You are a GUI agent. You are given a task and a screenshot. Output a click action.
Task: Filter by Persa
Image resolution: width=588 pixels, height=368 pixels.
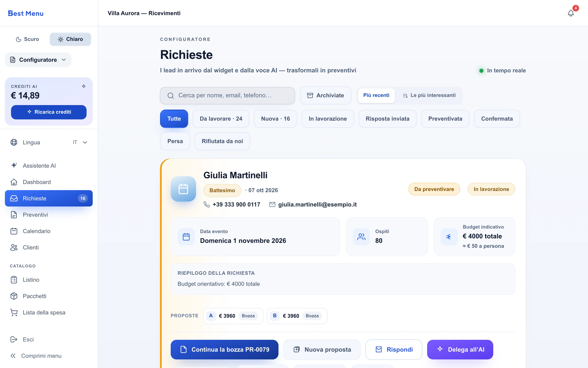[175, 141]
